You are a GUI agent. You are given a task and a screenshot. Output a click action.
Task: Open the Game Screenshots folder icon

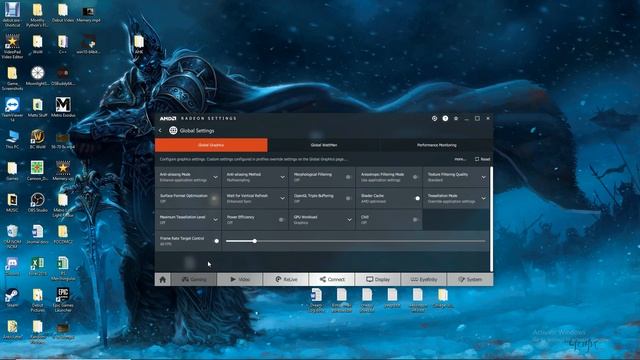[x=12, y=78]
